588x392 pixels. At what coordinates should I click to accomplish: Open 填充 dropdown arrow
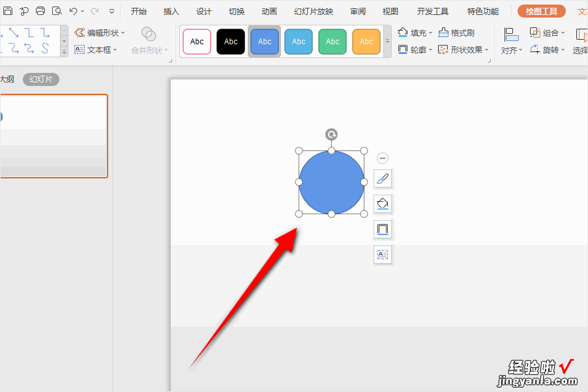tap(430, 33)
